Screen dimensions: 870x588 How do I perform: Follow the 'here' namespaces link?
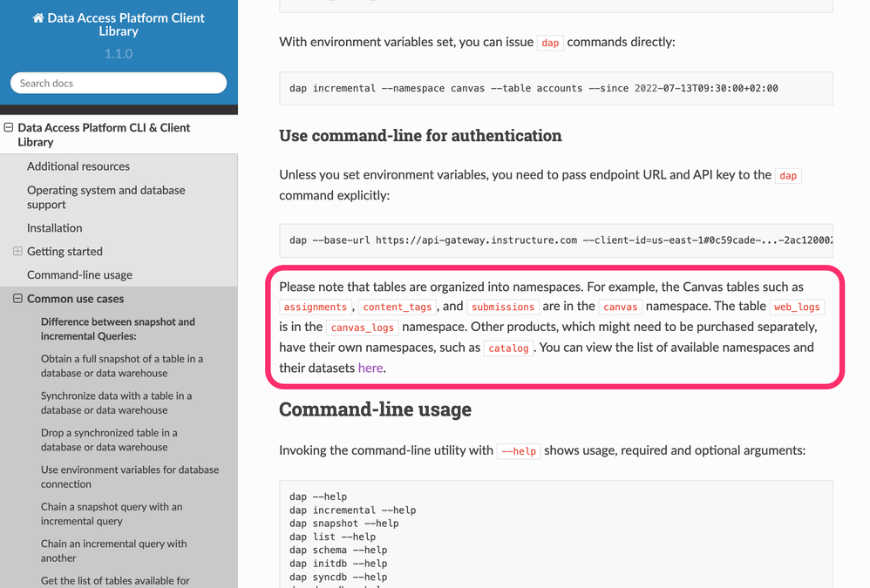point(370,368)
